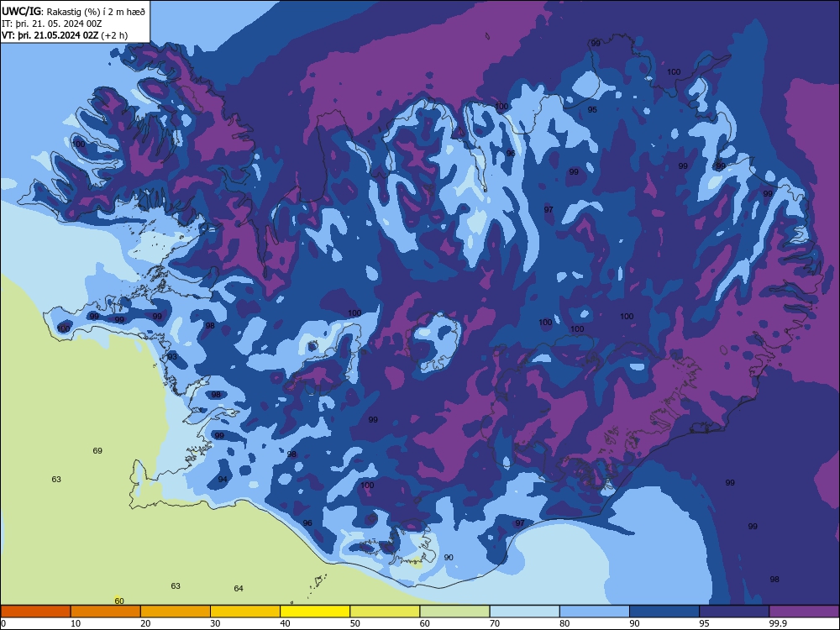Select the legend scale label '0'
This screenshot has width=840, height=630.
3,623
